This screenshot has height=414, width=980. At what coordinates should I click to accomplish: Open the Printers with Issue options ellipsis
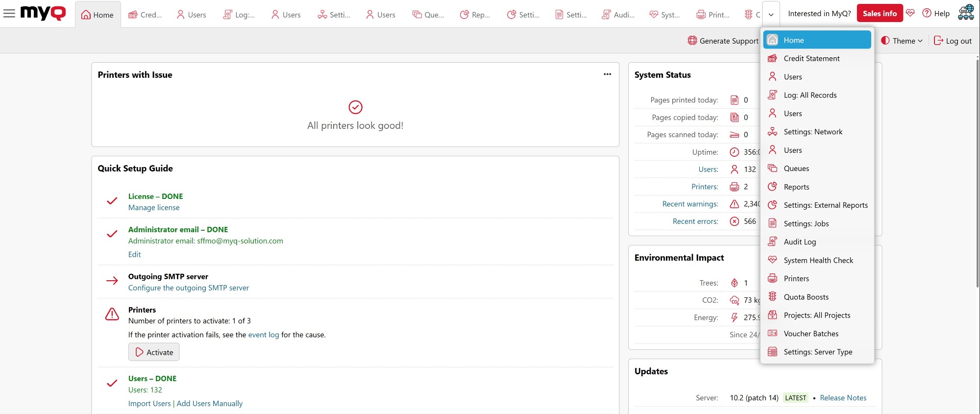[607, 74]
